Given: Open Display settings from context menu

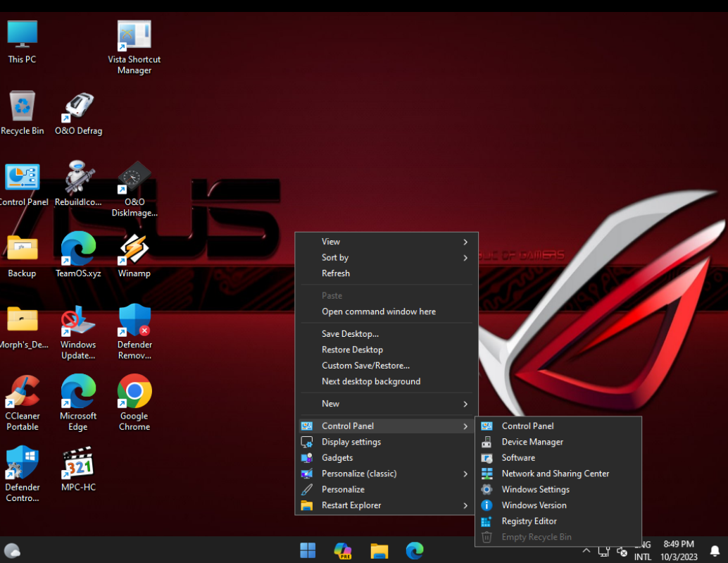Looking at the screenshot, I should pos(387,442).
